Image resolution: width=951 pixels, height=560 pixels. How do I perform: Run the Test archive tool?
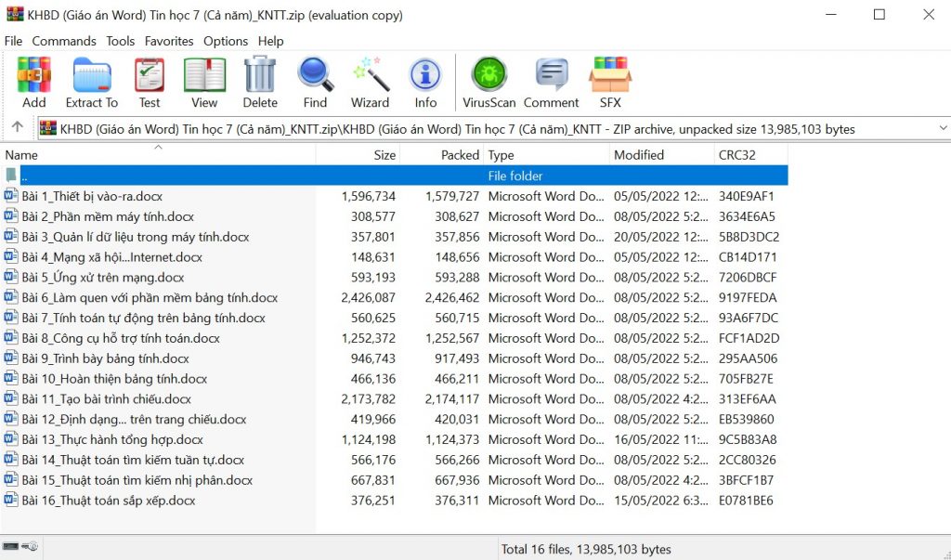coord(150,82)
